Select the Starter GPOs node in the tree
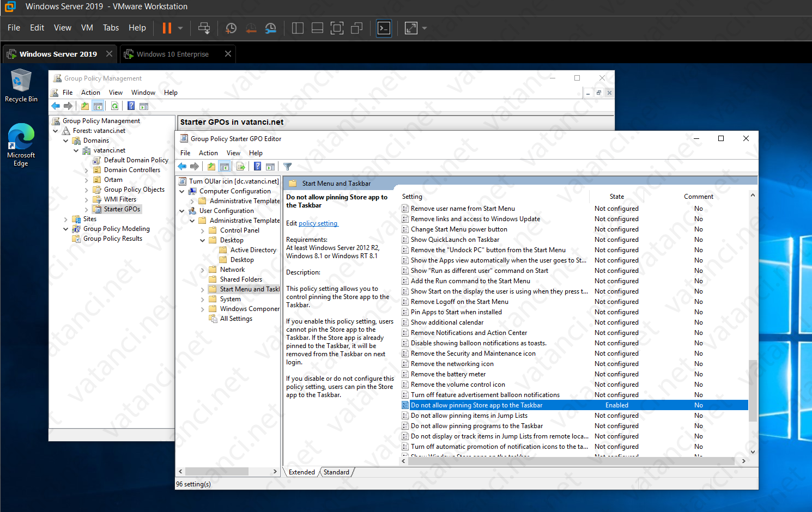This screenshot has height=512, width=812. pos(121,209)
